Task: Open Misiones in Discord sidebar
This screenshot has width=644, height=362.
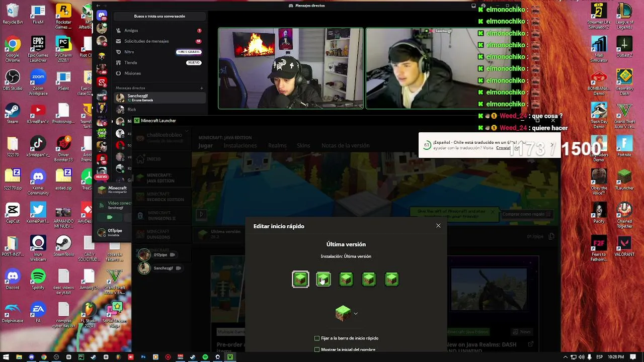Action: pos(159,73)
